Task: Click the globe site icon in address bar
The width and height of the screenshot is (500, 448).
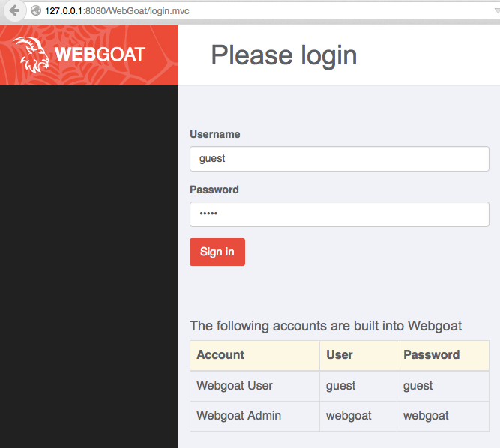Action: pos(36,11)
